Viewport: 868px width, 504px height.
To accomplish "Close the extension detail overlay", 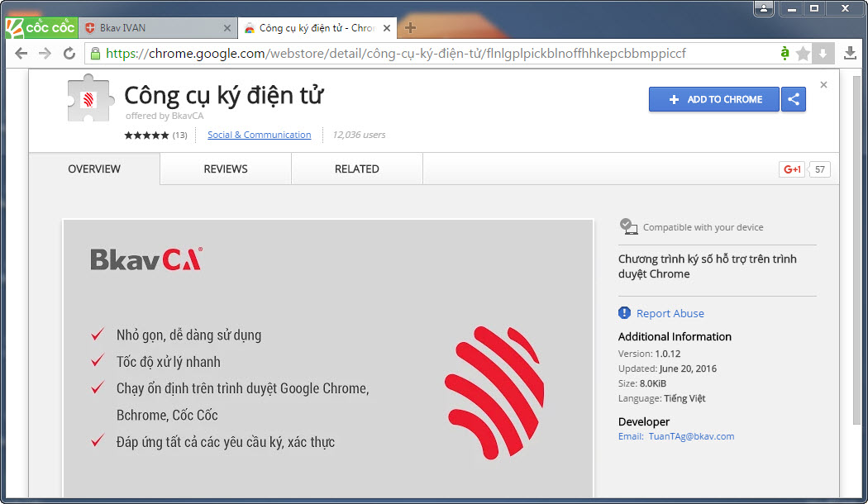I will [x=823, y=84].
